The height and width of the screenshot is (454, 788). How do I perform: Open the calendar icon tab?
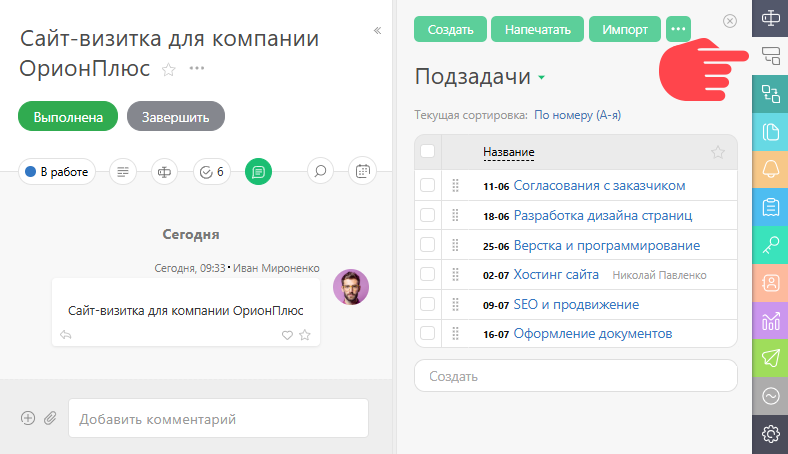point(362,172)
